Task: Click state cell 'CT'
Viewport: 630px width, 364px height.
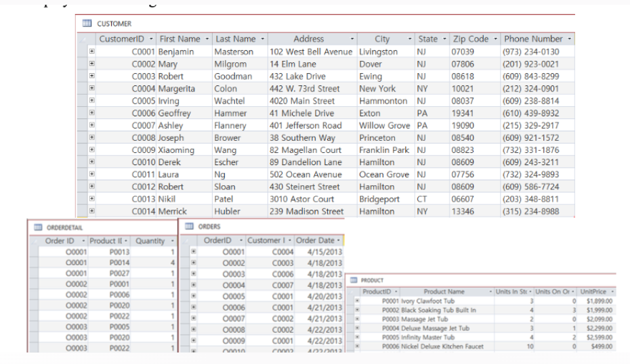Action: pos(432,199)
